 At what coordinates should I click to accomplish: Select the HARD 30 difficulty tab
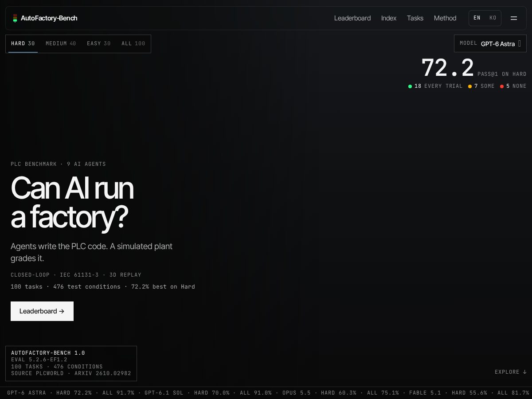pos(23,43)
